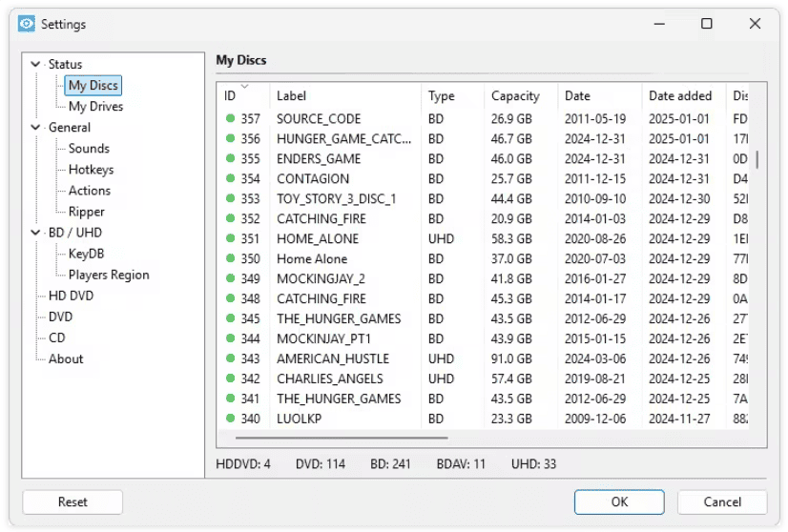
Task: Open KeyDB settings
Action: point(87,254)
